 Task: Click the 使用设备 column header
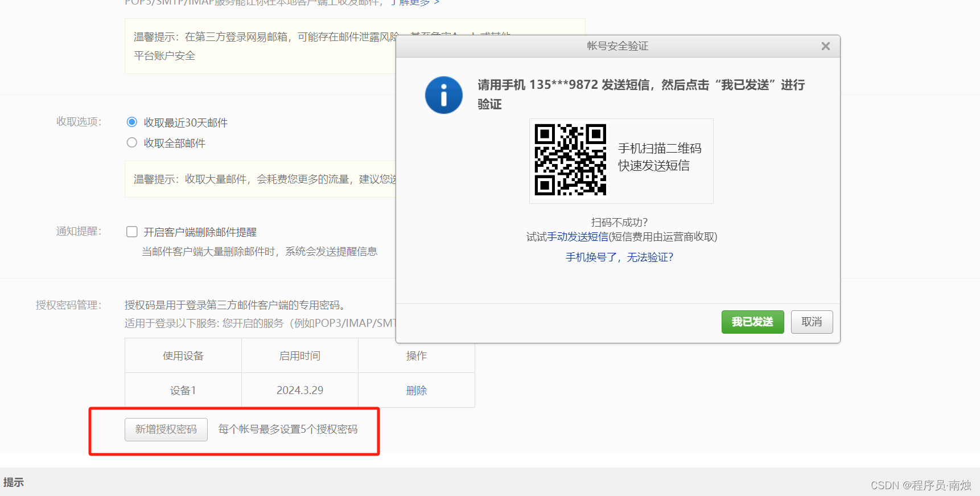click(183, 356)
